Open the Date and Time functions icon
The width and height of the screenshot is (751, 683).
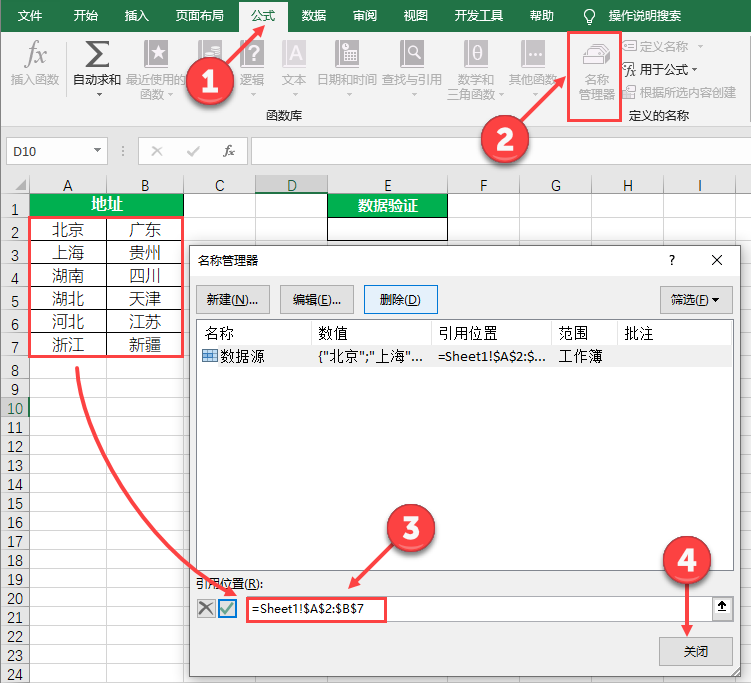(346, 56)
